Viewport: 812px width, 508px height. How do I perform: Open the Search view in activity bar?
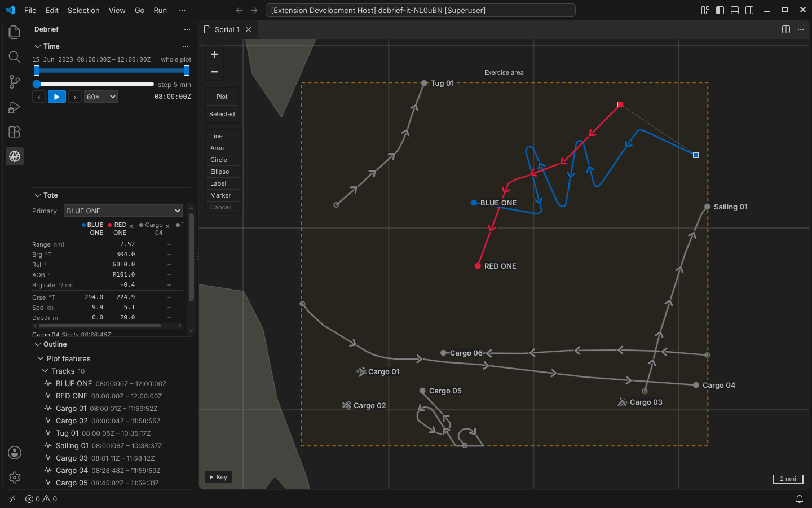[15, 57]
